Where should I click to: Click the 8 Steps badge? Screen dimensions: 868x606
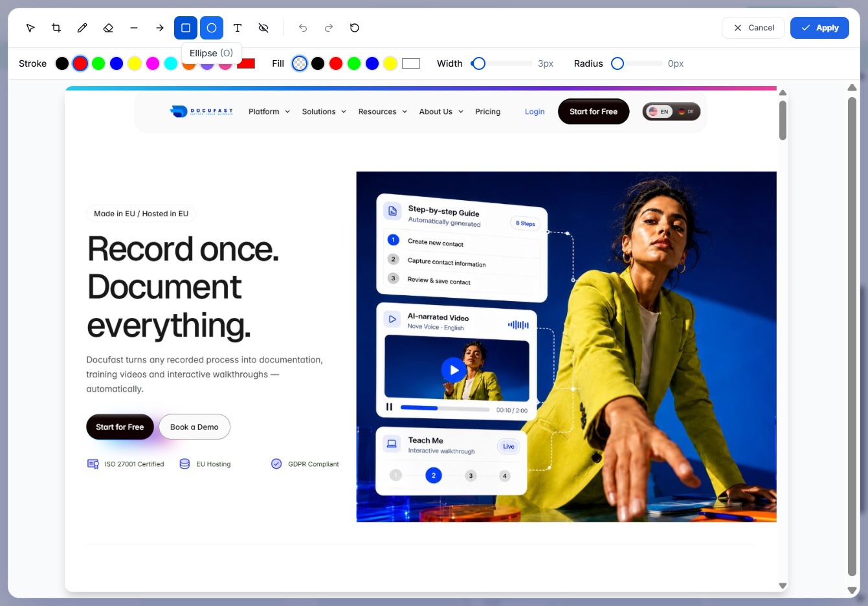click(x=525, y=223)
